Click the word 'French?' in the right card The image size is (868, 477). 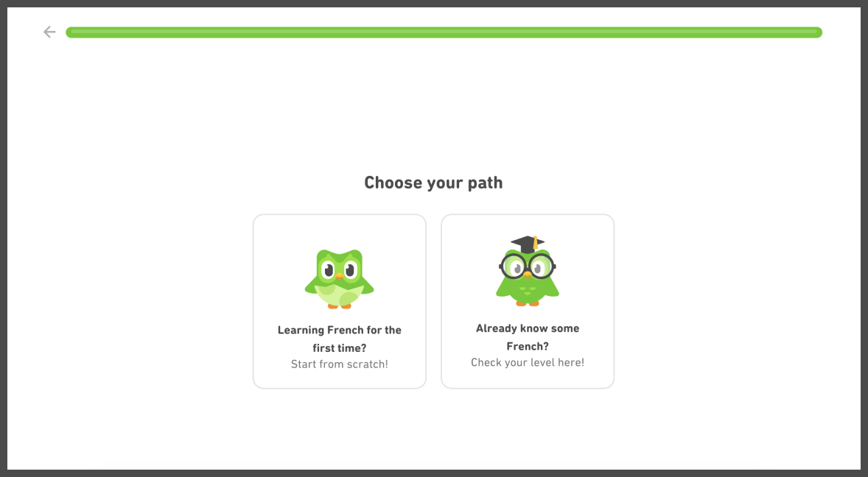[528, 347]
